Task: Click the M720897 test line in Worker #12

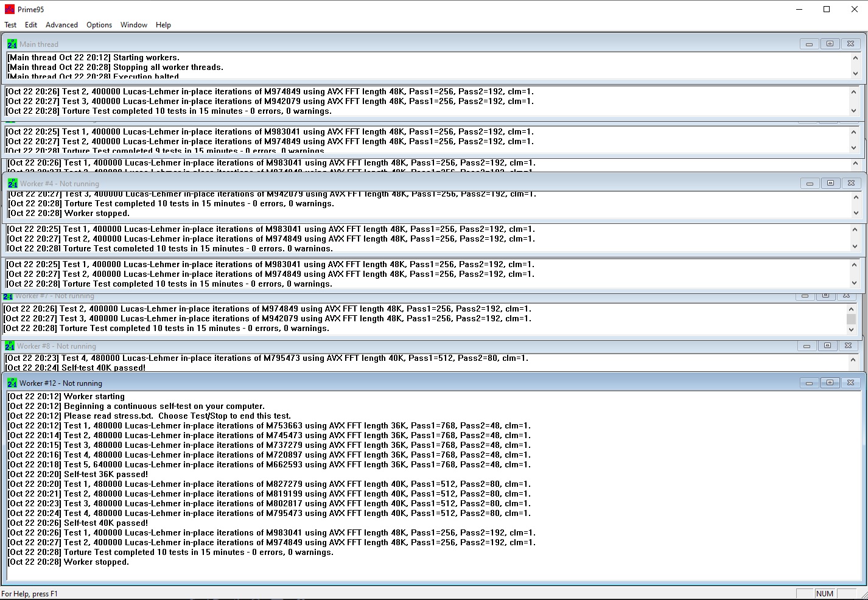Action: (x=269, y=455)
